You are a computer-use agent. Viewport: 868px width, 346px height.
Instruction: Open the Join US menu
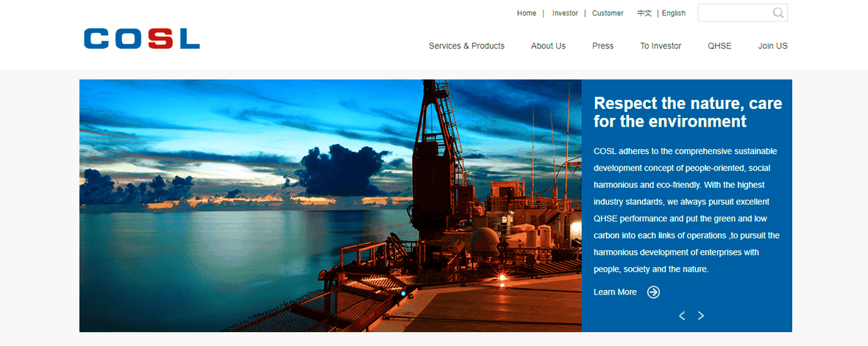(x=772, y=46)
